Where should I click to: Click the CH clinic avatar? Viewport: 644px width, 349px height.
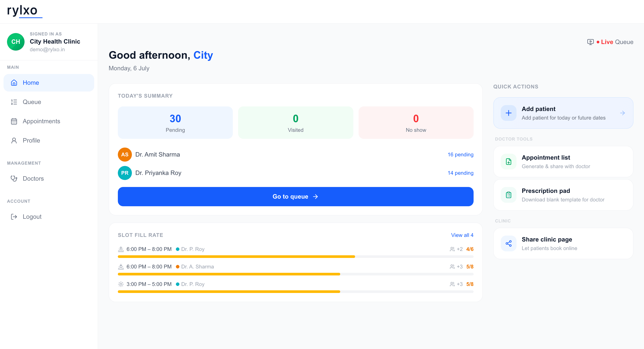click(16, 42)
